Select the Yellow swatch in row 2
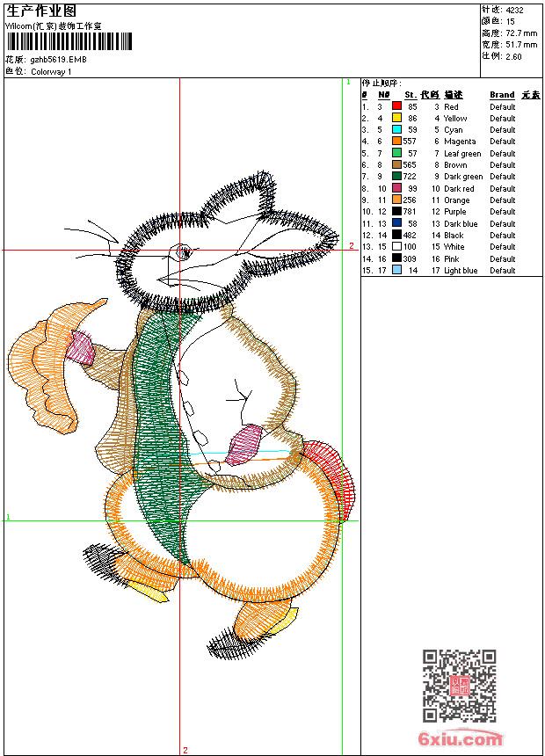The image size is (545, 756). (x=396, y=118)
